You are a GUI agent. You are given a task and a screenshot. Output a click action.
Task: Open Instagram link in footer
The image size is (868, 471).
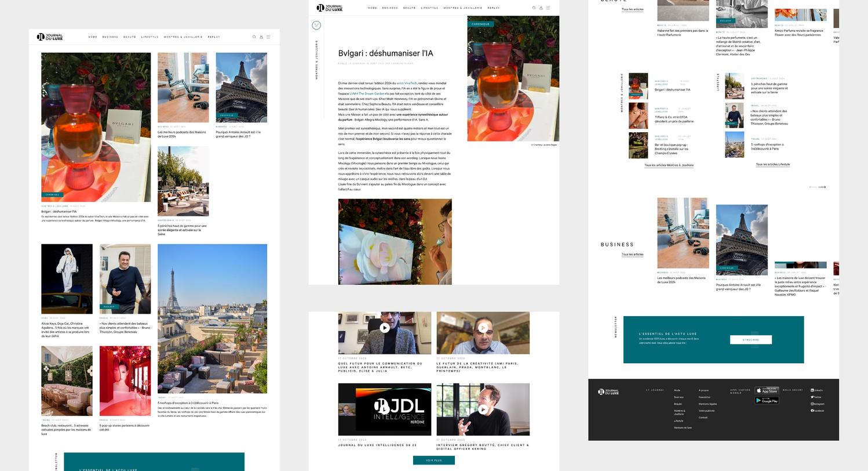tap(818, 404)
